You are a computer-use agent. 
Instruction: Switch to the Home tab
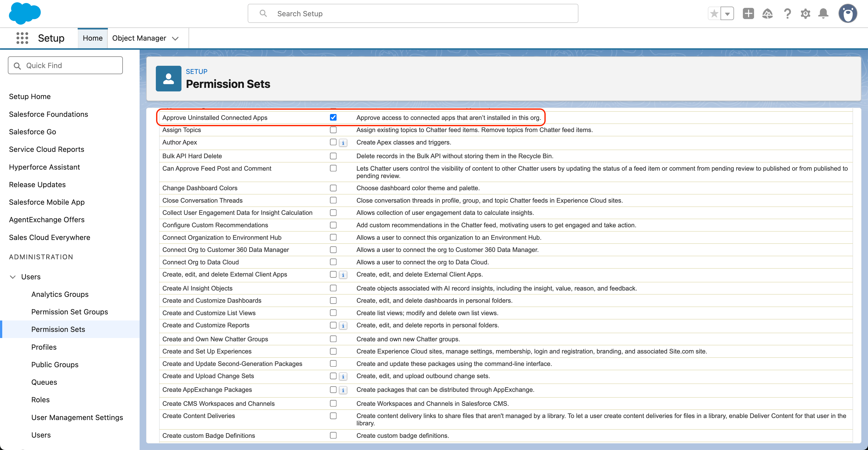click(93, 38)
